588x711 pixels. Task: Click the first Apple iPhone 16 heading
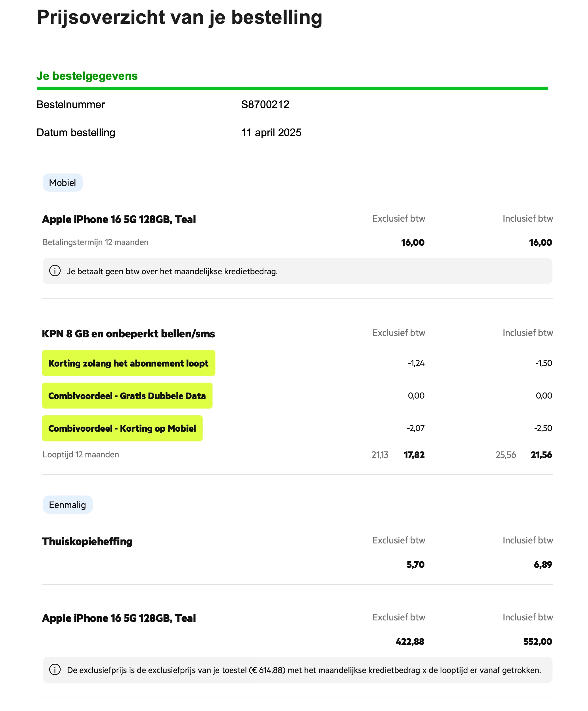coord(119,219)
